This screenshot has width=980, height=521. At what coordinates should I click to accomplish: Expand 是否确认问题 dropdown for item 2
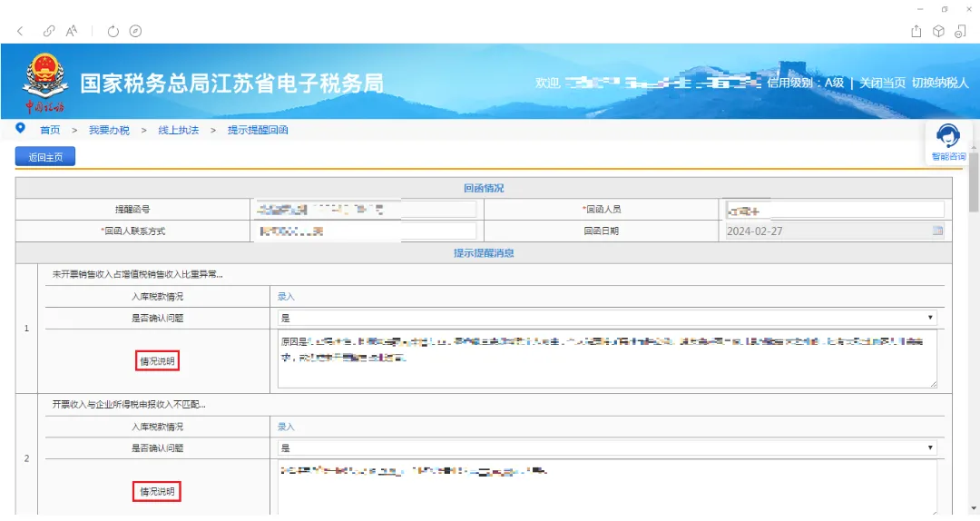pyautogui.click(x=607, y=447)
